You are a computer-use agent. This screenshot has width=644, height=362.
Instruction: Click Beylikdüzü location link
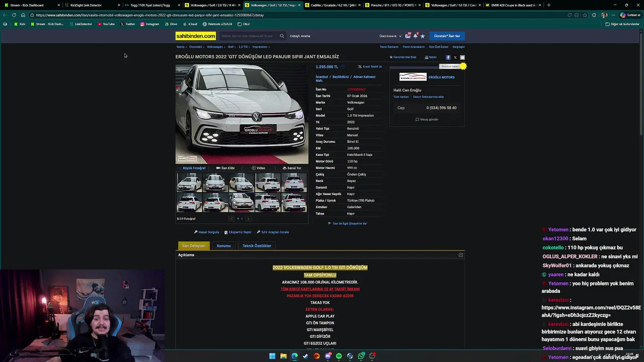340,77
